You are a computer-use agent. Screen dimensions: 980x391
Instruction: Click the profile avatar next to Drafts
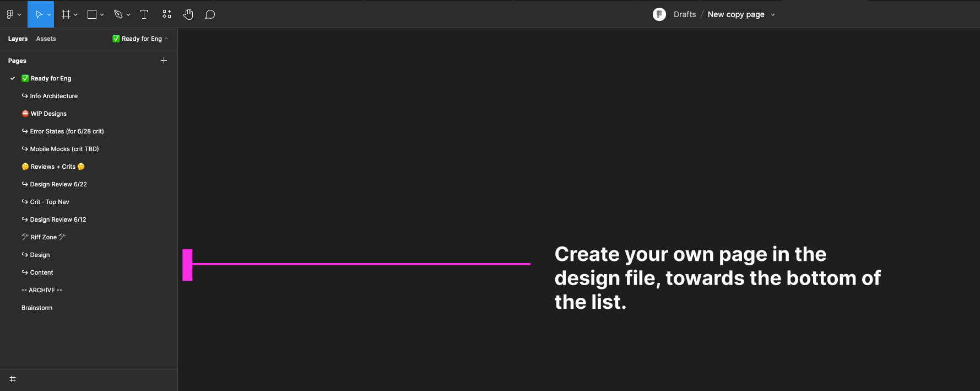click(x=659, y=14)
